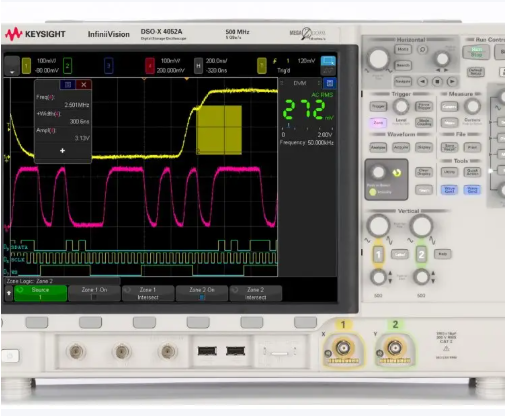Viewport: 507px width, 416px height.
Task: Push the Trigger key
Action: (x=378, y=106)
